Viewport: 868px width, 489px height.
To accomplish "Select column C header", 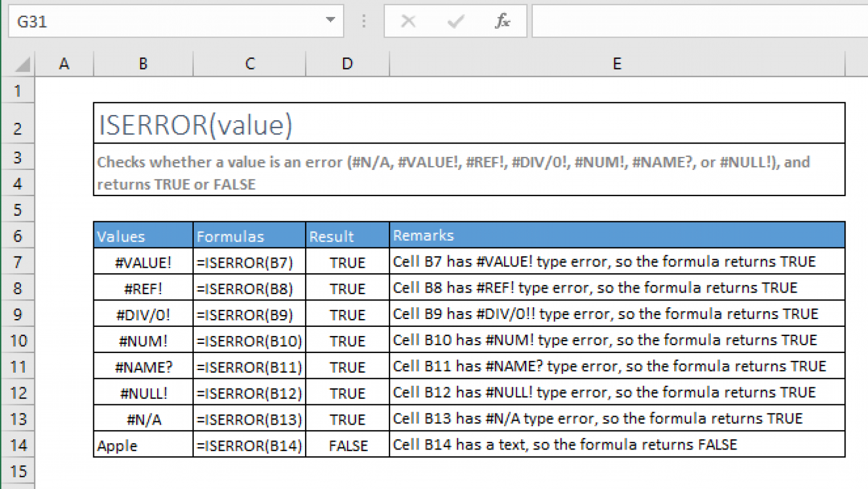I will coord(249,64).
